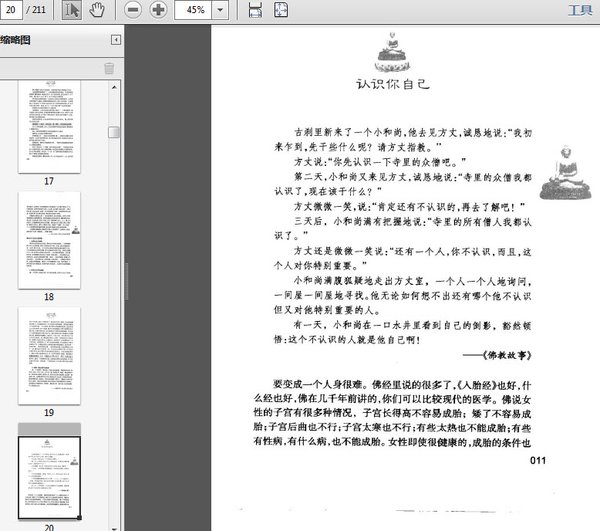Click the thumbnail panel scrollbar thumb
Viewport: 600px width, 531px height.
tap(114, 132)
